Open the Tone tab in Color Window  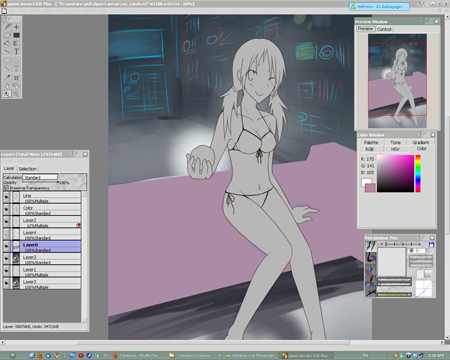395,142
